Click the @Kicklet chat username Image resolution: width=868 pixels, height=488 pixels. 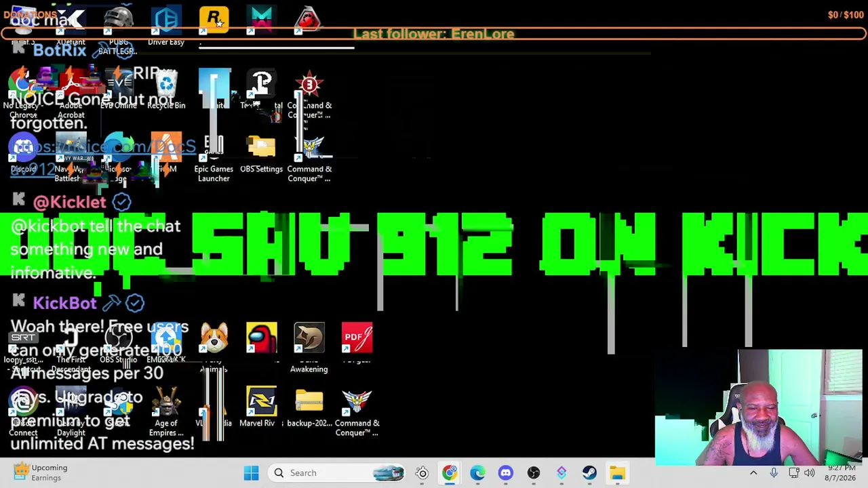(x=70, y=202)
